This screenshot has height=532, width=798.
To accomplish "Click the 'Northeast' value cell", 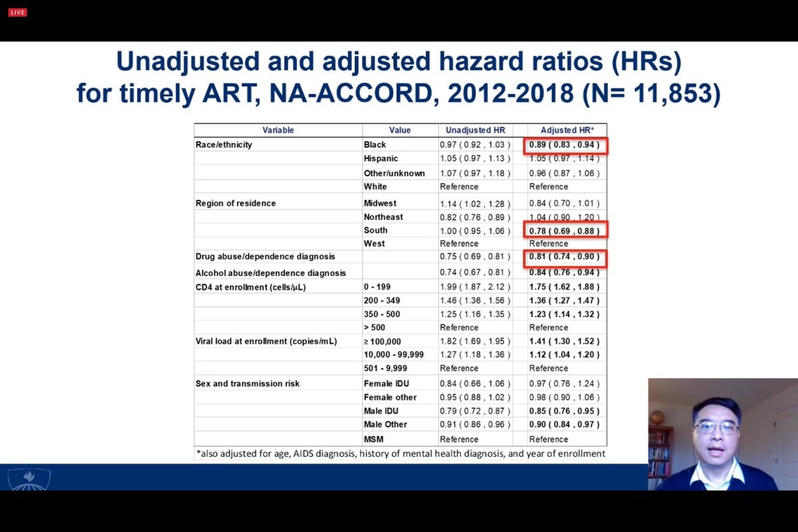I will click(x=384, y=217).
